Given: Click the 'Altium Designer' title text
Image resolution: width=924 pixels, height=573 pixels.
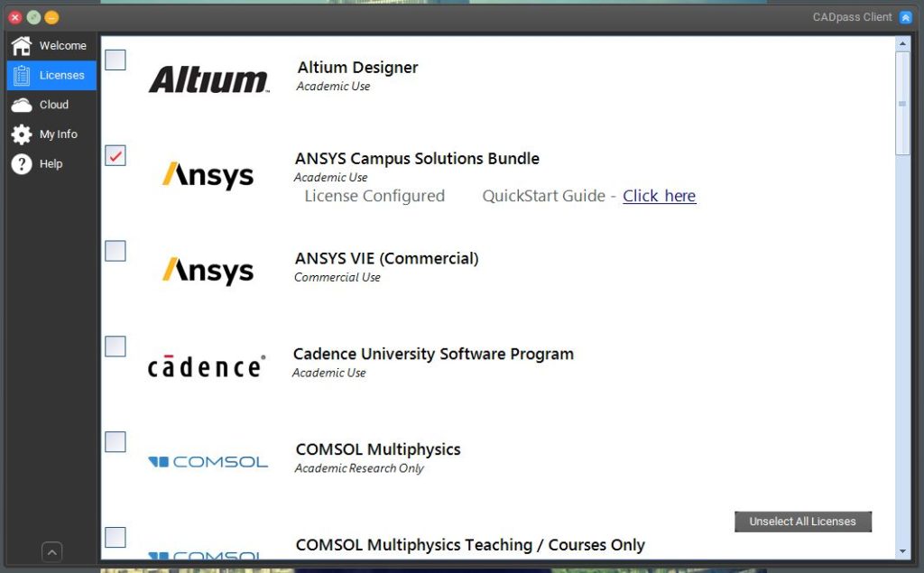Looking at the screenshot, I should tap(357, 68).
